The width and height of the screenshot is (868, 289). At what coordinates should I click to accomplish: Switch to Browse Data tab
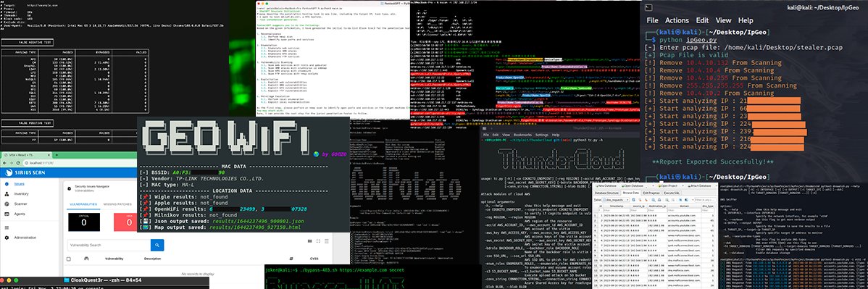point(630,193)
